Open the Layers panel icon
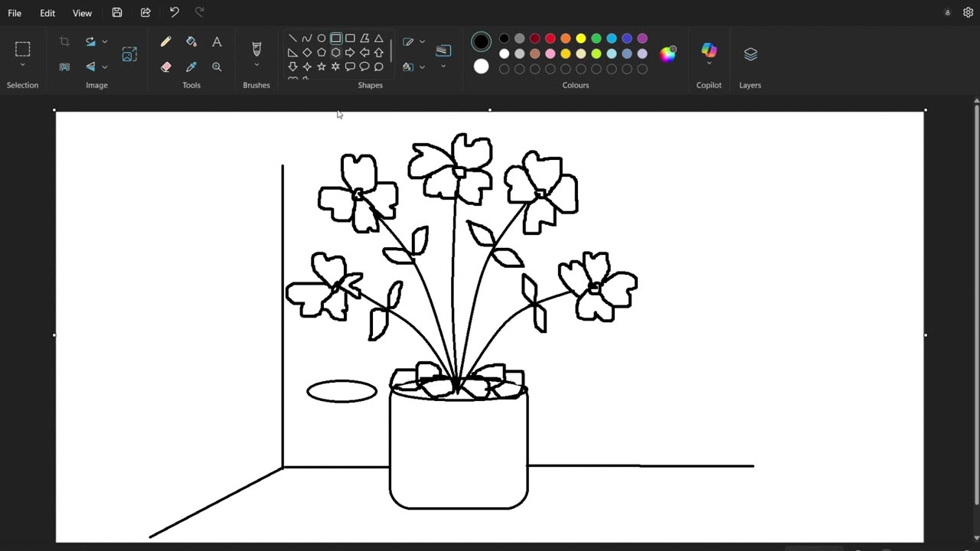 click(750, 54)
